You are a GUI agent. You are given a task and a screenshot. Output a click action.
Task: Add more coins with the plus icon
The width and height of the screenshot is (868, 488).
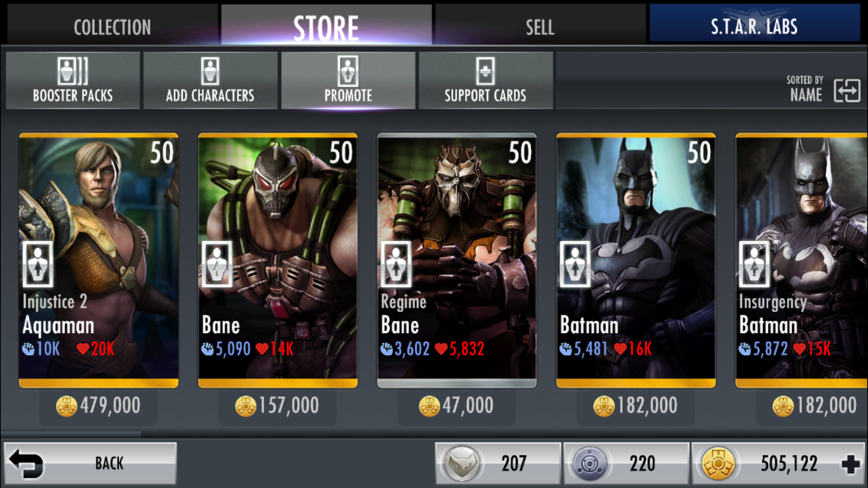(x=850, y=464)
